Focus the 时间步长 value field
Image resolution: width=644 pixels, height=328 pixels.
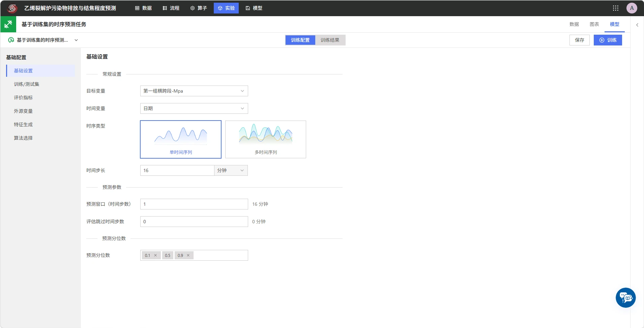coord(177,170)
